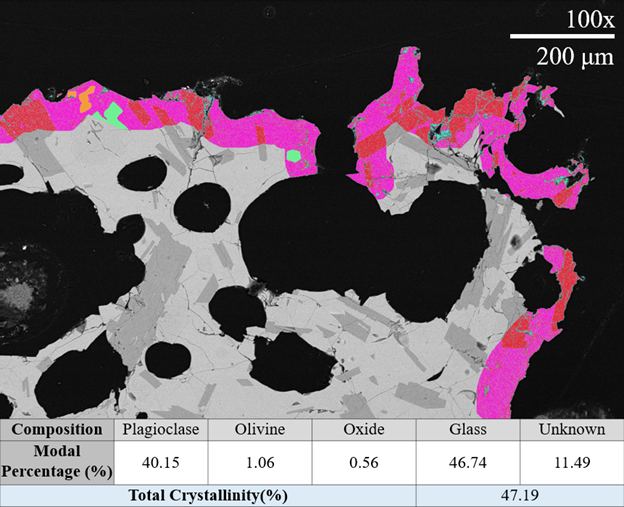Click the total crystallinity value 47.19
624x507 pixels.
(520, 495)
